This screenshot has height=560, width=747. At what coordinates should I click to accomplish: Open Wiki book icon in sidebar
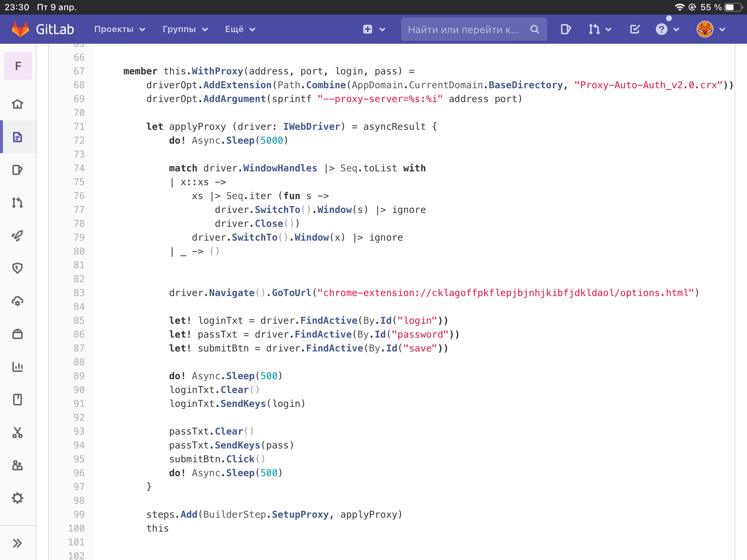18,400
